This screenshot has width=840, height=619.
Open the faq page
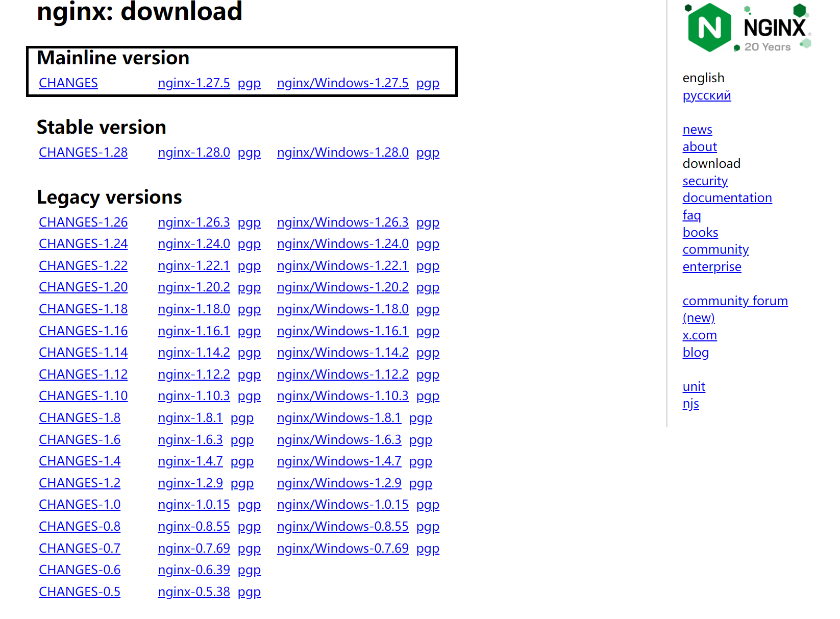[x=691, y=215]
